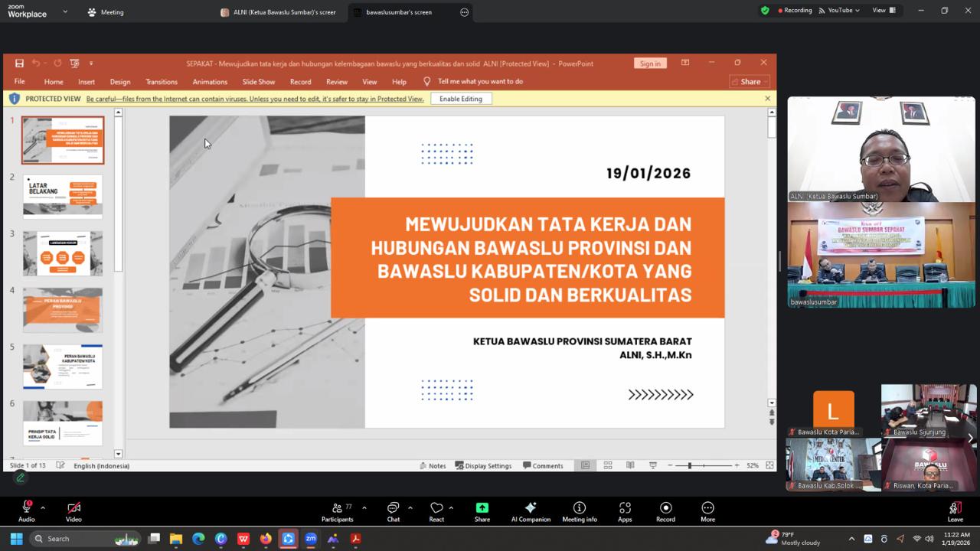Click the Zoom Video camera button
Viewport: 980px width, 551px height.
[73, 511]
